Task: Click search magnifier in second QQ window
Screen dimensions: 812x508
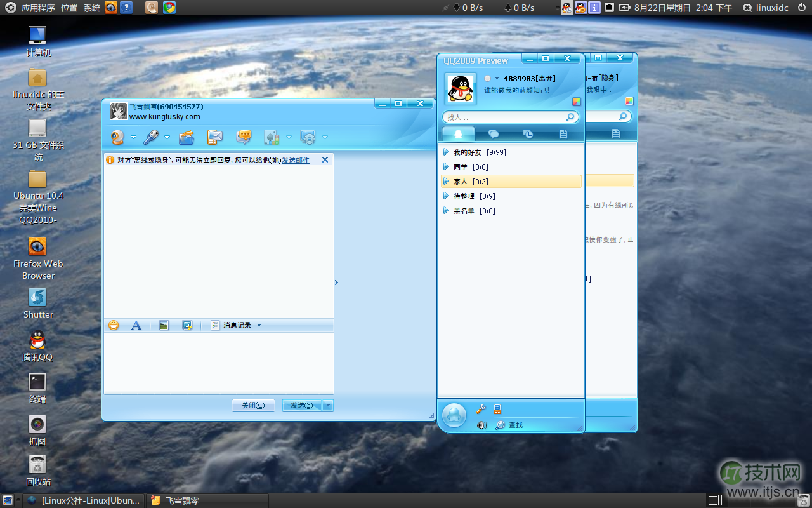Action: (x=624, y=117)
